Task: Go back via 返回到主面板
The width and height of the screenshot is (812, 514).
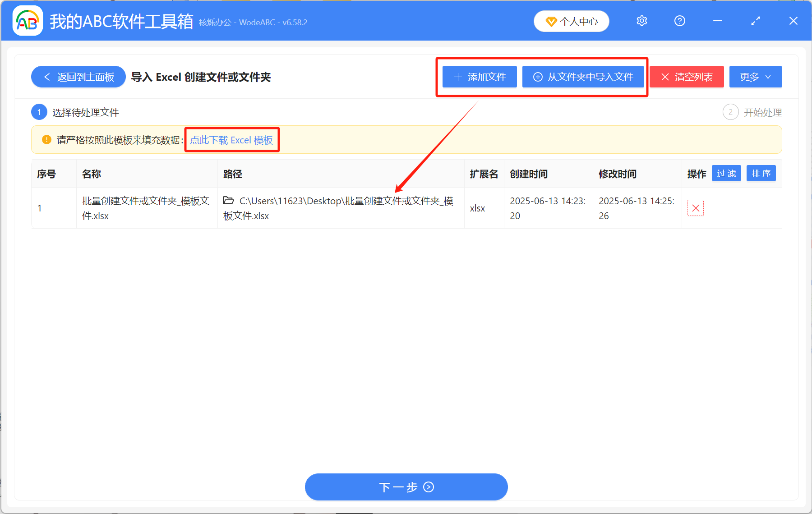Action: coord(78,77)
